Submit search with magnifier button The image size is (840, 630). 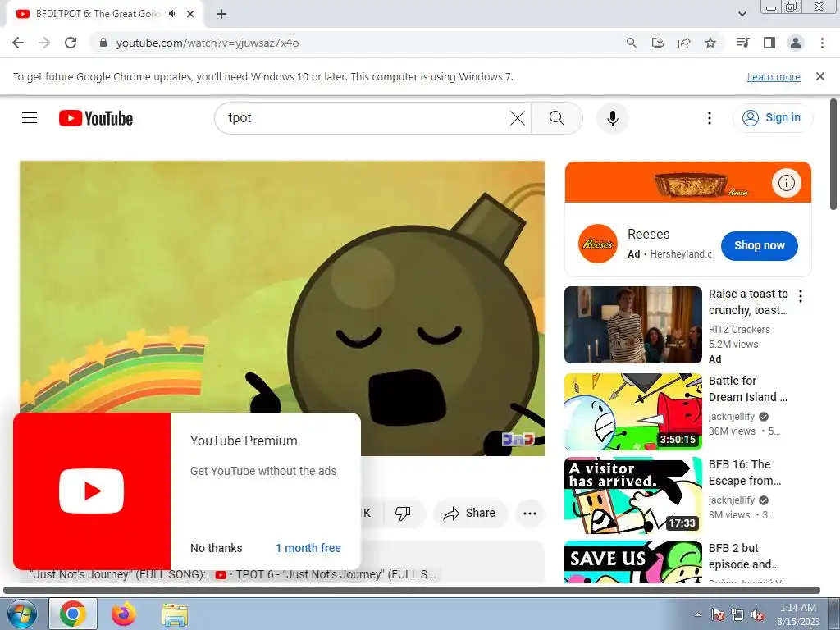pyautogui.click(x=557, y=118)
